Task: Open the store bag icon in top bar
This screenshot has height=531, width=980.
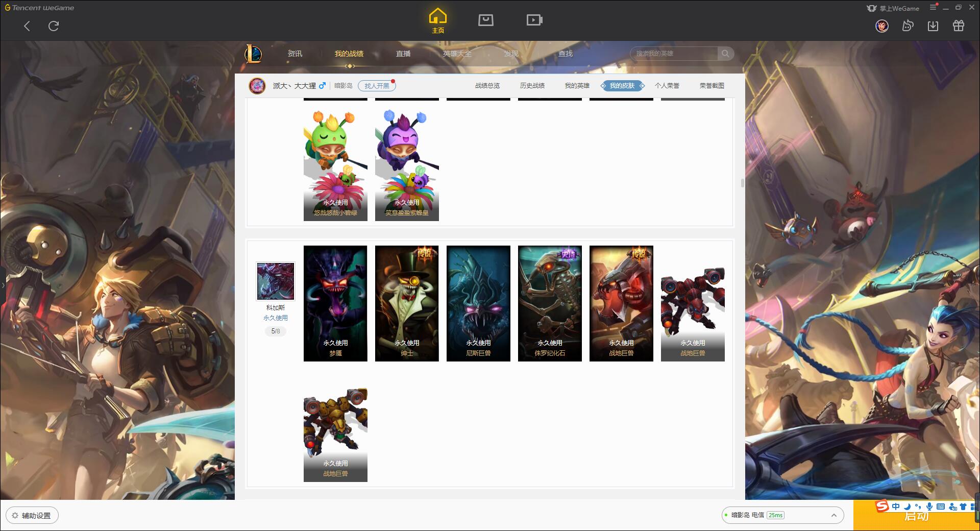Action: click(485, 20)
